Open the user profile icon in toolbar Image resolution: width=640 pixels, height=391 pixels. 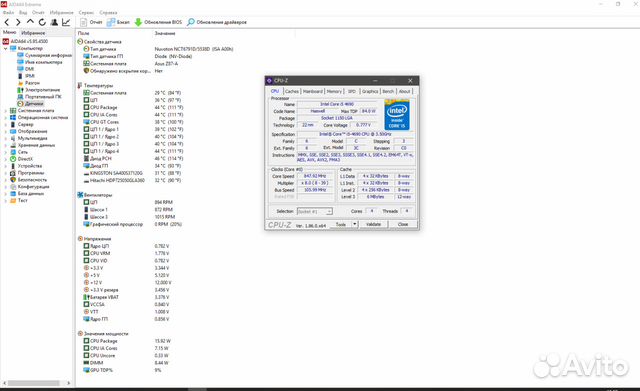[54, 22]
